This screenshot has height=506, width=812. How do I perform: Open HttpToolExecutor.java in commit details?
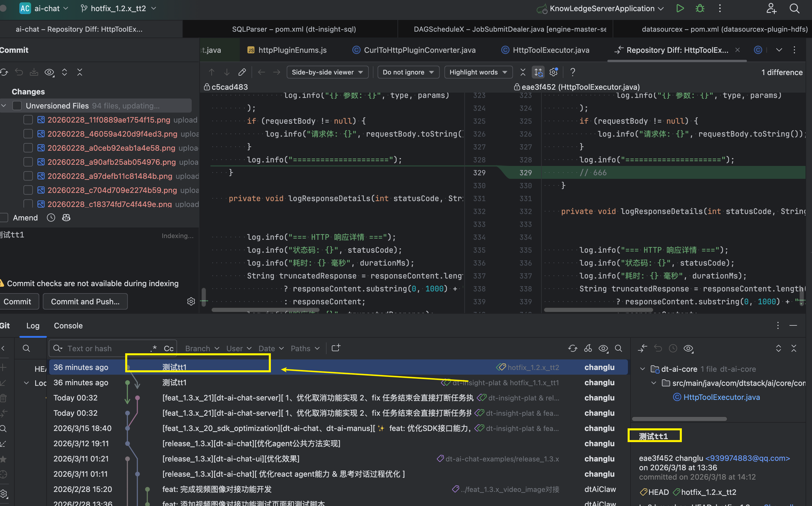pos(721,397)
